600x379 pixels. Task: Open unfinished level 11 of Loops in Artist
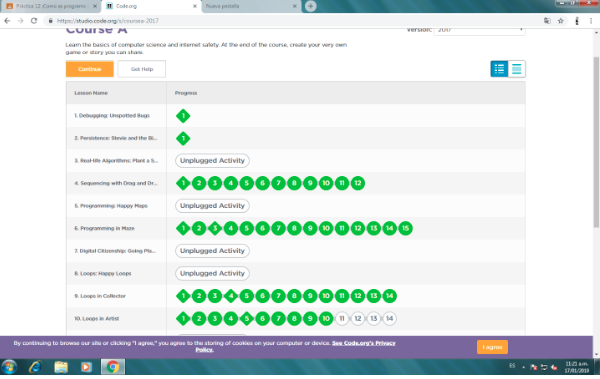342,319
